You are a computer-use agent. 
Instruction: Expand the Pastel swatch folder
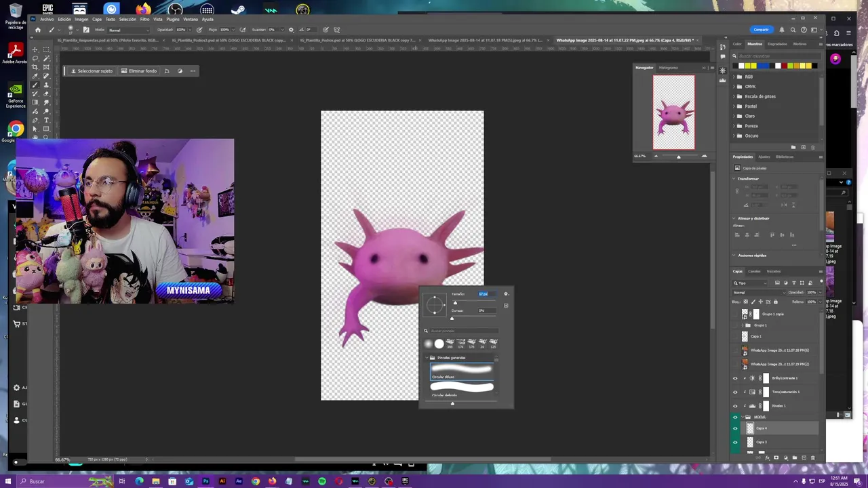[x=734, y=106]
